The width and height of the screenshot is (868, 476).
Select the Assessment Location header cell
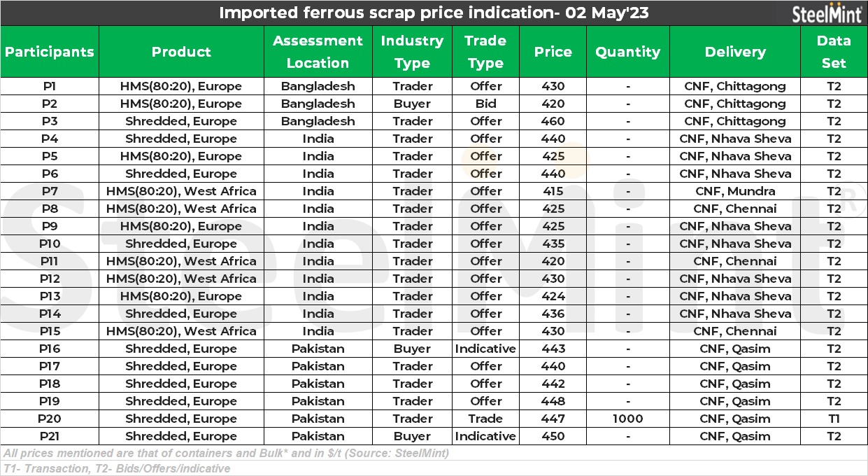[318, 52]
